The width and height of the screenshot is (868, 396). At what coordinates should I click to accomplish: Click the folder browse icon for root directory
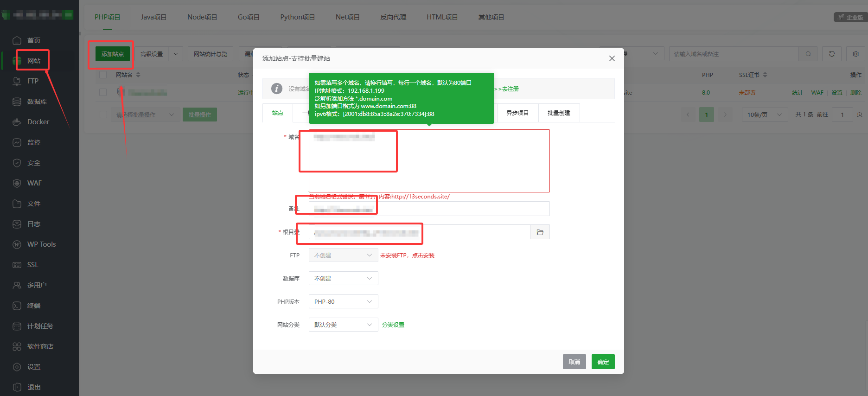540,232
